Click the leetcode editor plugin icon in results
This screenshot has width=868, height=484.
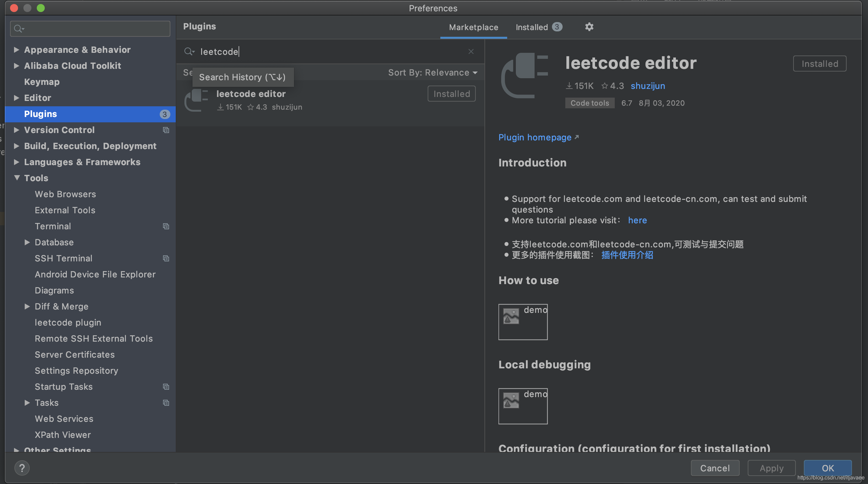[x=196, y=100]
